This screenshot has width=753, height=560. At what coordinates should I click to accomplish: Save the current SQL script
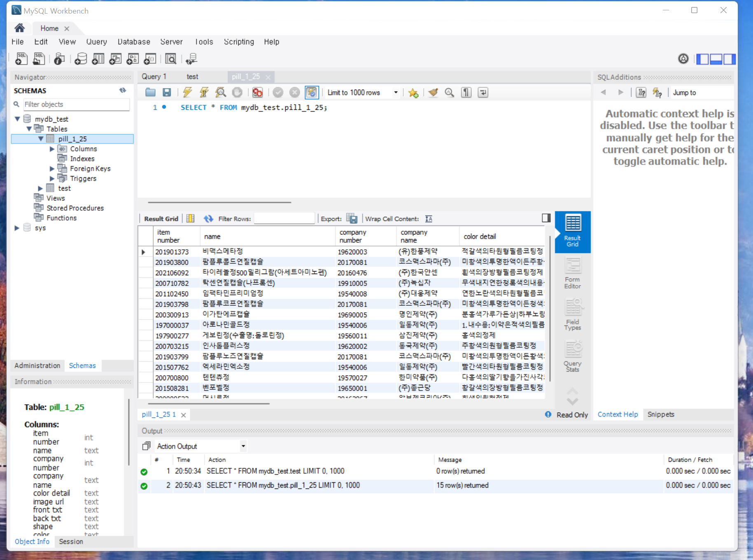tap(167, 92)
